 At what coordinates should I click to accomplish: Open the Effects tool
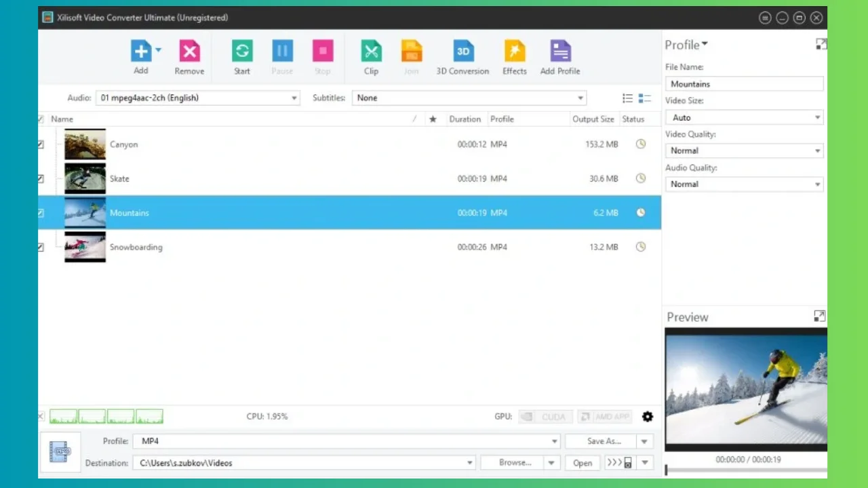tap(515, 51)
